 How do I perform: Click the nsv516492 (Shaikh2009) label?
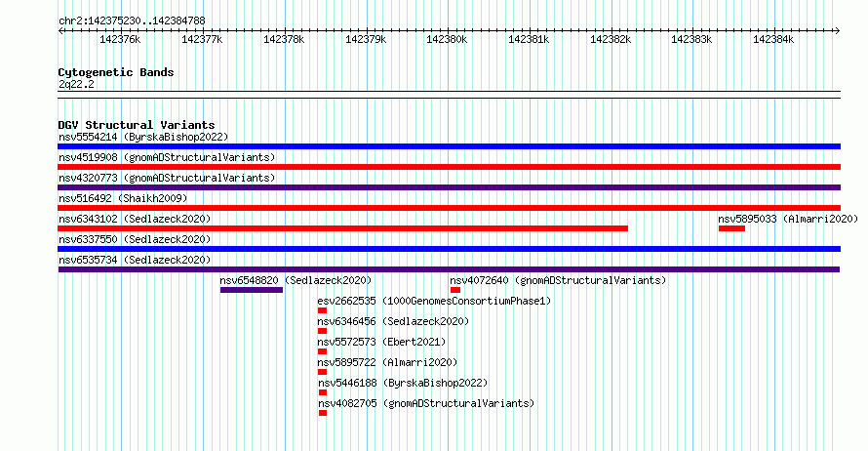point(123,198)
